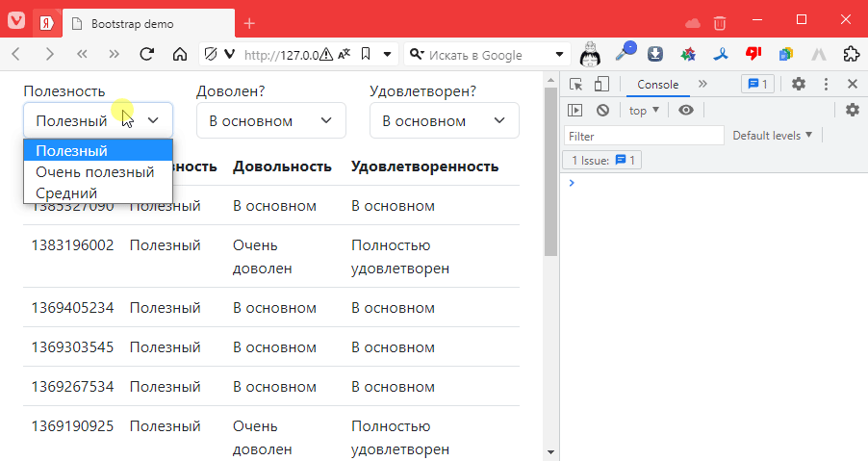Expand the 'Доволен?' select box
Screen dimensions: 868x461
coord(270,121)
